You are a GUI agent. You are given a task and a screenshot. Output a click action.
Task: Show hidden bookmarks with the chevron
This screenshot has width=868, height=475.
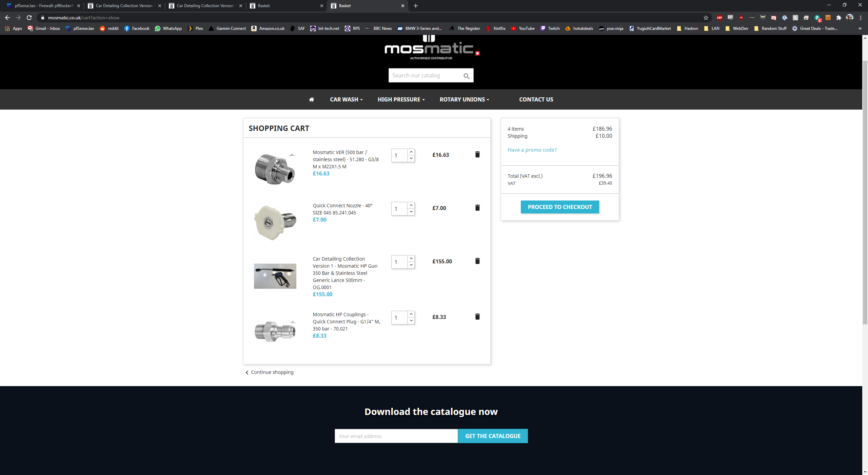860,28
